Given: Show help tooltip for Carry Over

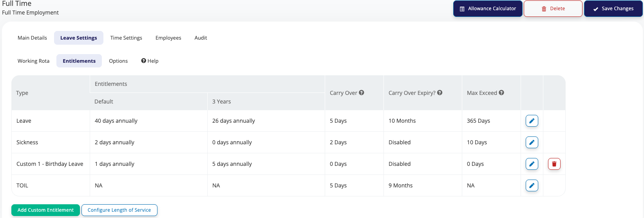Looking at the screenshot, I should 362,93.
